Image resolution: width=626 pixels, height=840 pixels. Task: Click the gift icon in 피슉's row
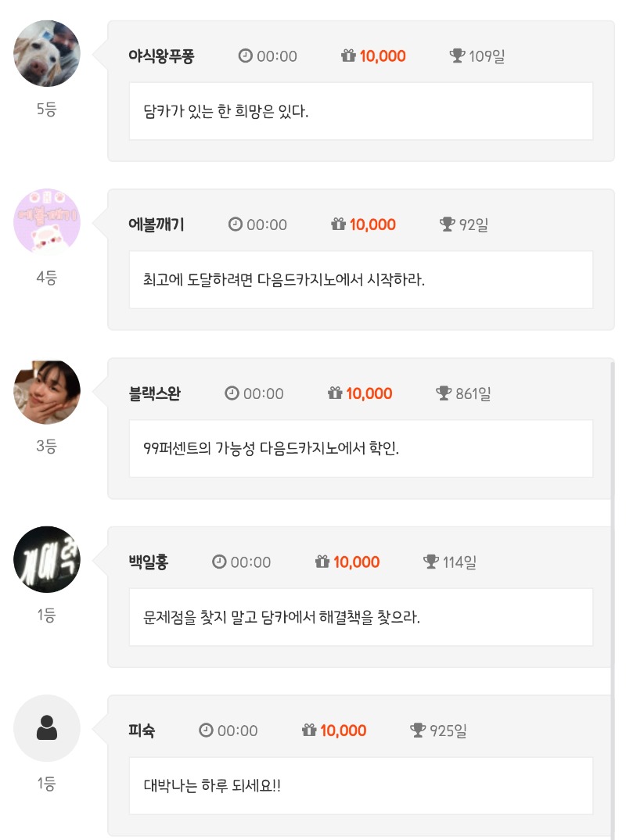[309, 731]
